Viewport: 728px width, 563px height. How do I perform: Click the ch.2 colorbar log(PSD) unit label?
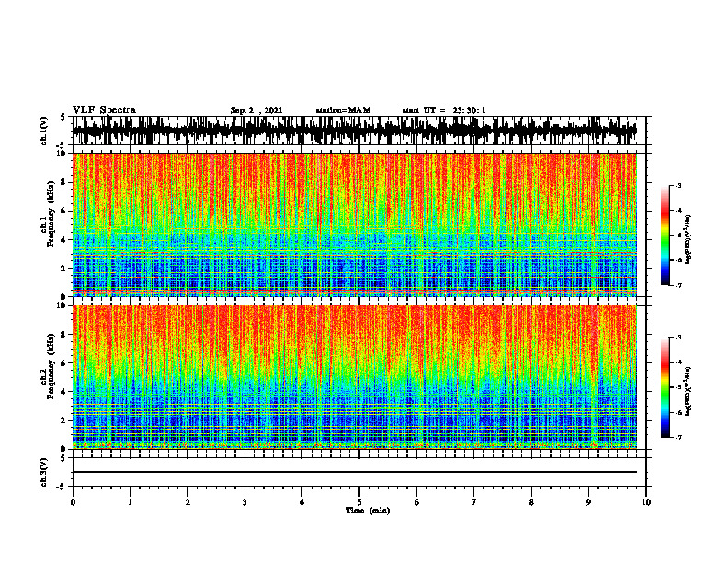pyautogui.click(x=688, y=391)
